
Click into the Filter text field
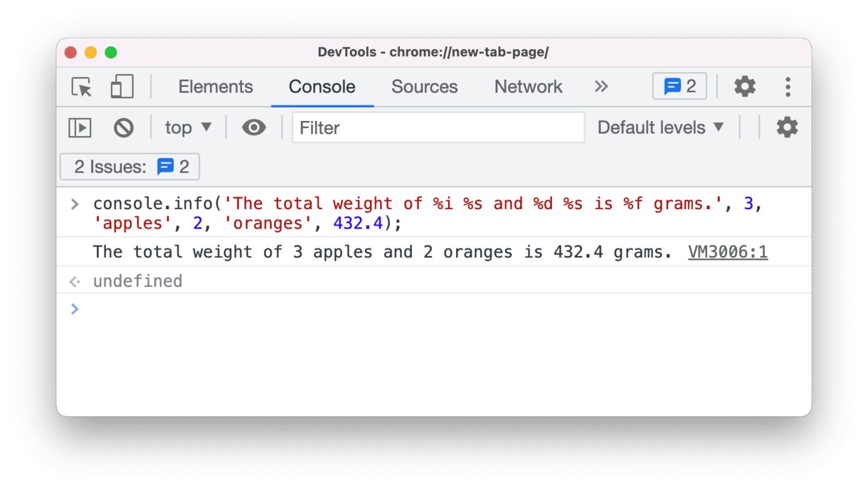pyautogui.click(x=438, y=128)
